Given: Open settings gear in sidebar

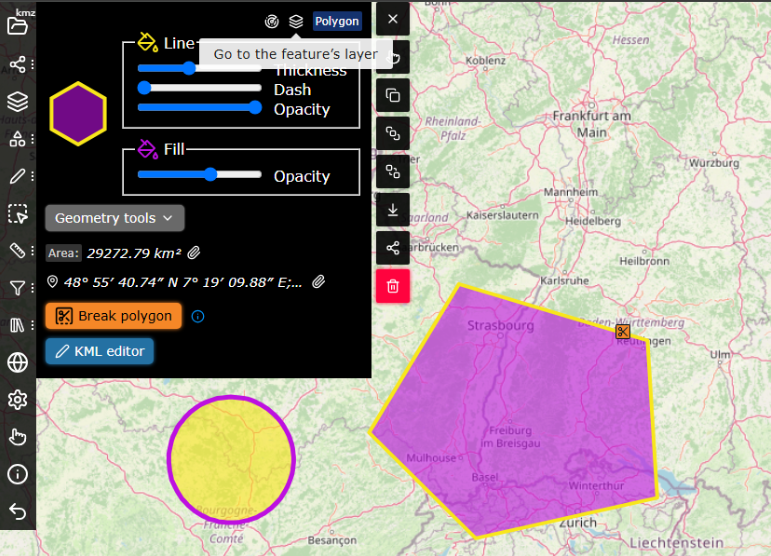Looking at the screenshot, I should [x=17, y=400].
